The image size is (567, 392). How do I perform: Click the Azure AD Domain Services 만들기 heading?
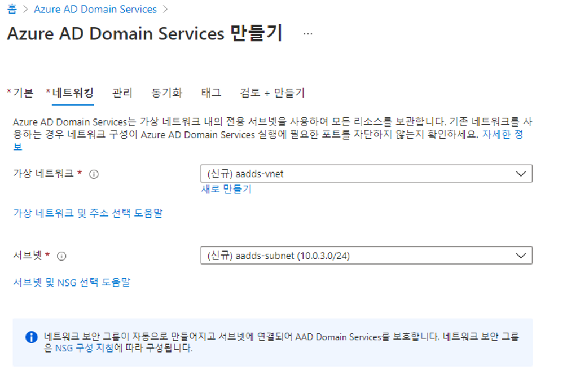pyautogui.click(x=144, y=34)
